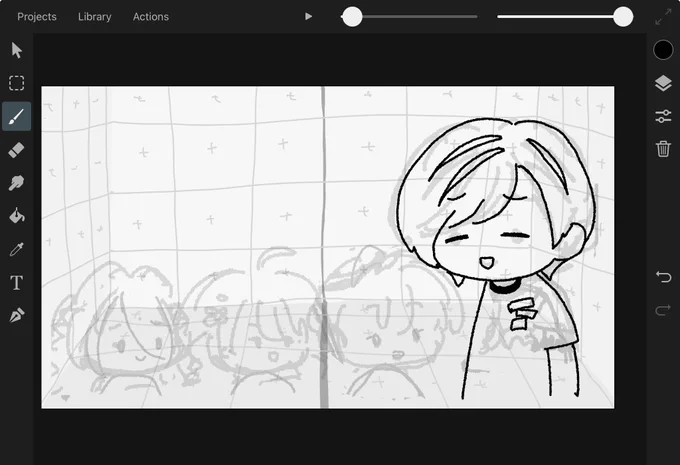Viewport: 680px width, 465px height.
Task: Open the Actions menu
Action: (x=151, y=16)
